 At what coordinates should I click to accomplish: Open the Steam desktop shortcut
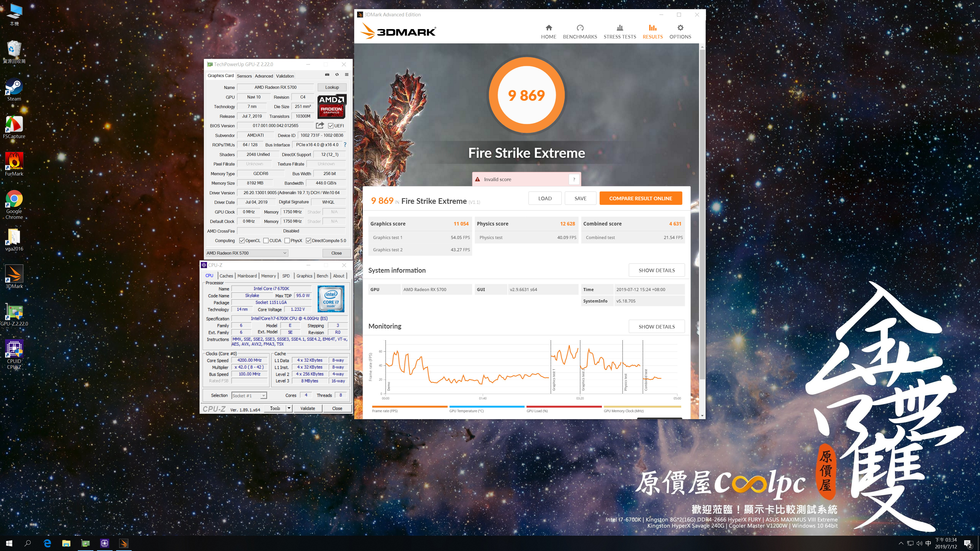[14, 90]
